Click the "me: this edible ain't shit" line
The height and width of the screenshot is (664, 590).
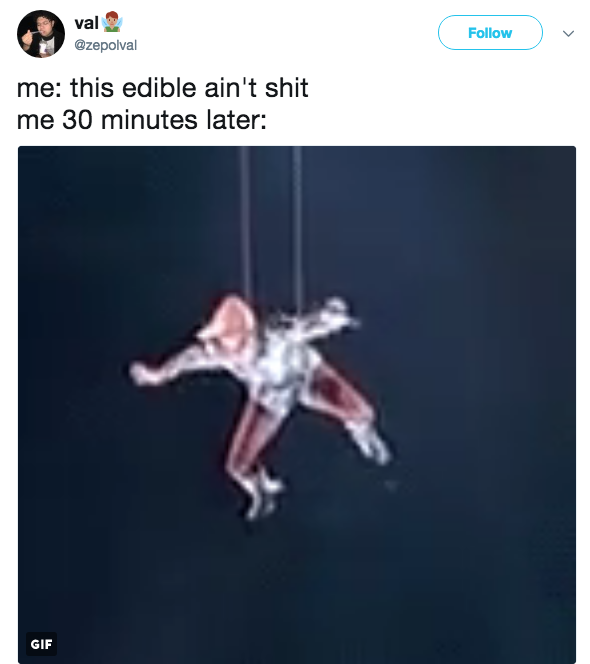point(163,88)
